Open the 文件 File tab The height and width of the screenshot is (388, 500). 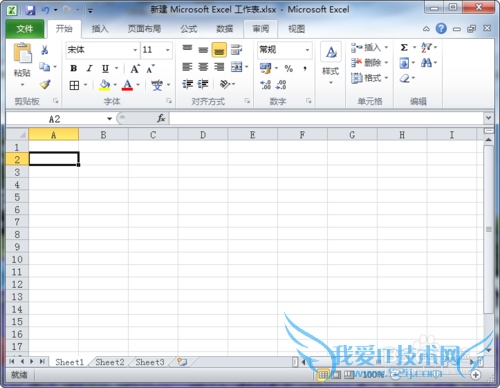tap(25, 29)
